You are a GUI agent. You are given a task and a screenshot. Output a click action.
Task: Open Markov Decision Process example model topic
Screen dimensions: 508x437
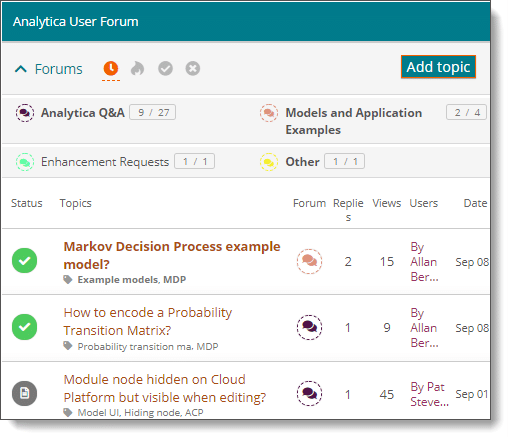click(x=172, y=255)
